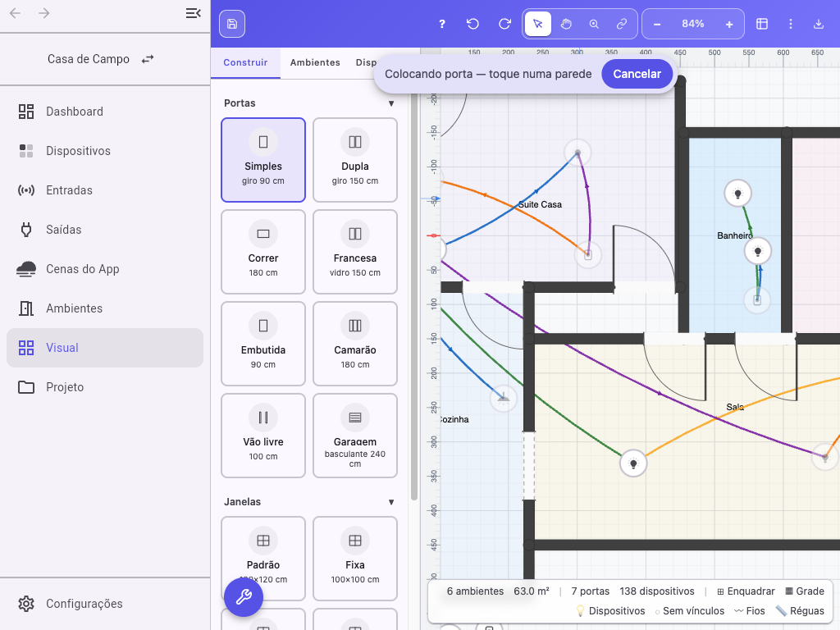Click the Suite Casa room label
This screenshot has width=840, height=630.
[x=540, y=204]
